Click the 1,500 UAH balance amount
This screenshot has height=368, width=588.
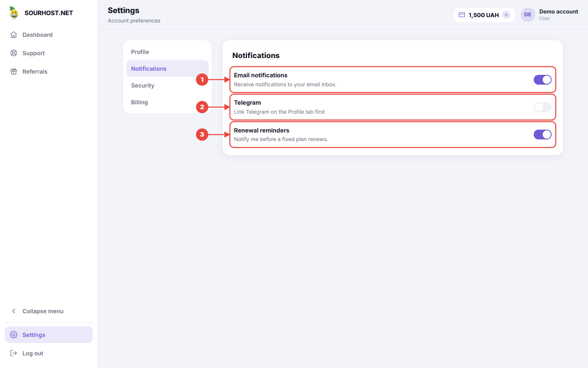(484, 15)
